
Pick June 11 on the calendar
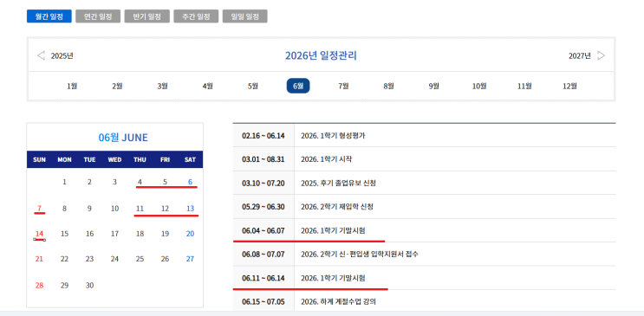140,209
